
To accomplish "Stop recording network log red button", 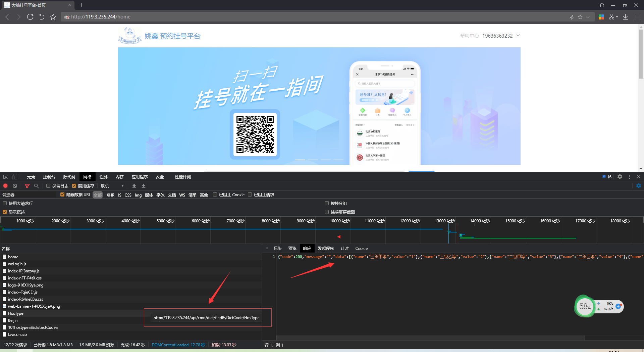I will point(5,186).
